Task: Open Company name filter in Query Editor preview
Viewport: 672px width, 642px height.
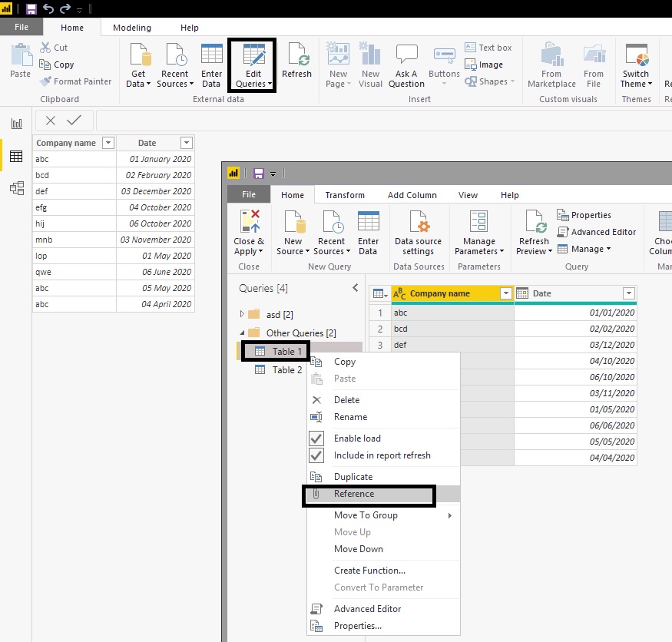Action: tap(506, 293)
